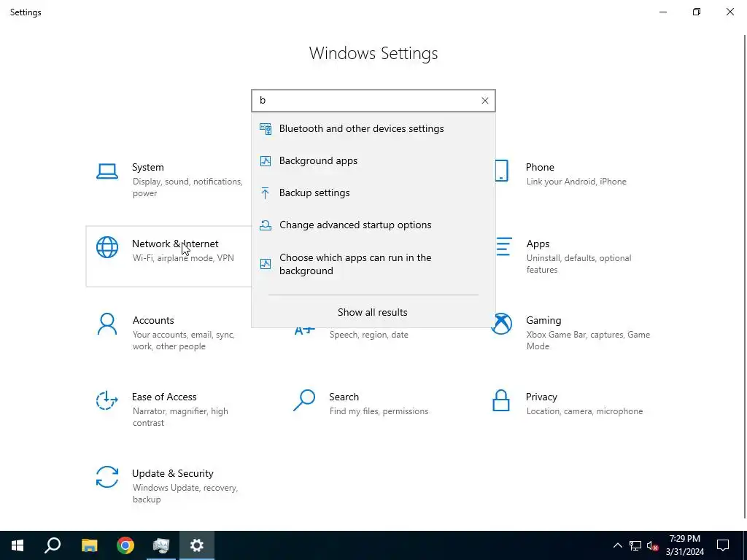Click "Xbox Game Bar, captures, Game Mode"

(x=588, y=341)
